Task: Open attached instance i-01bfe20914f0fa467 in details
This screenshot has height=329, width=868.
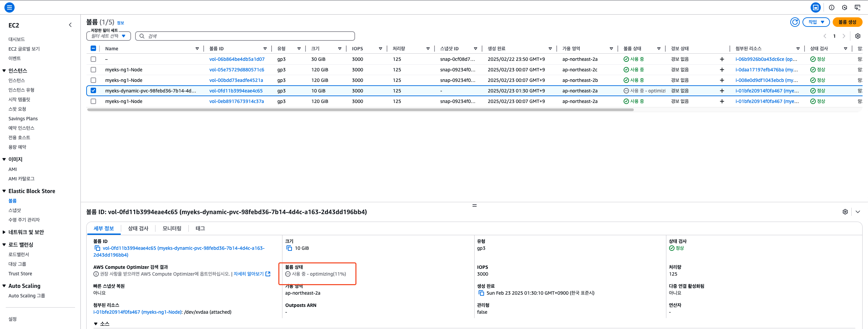Action: point(137,312)
